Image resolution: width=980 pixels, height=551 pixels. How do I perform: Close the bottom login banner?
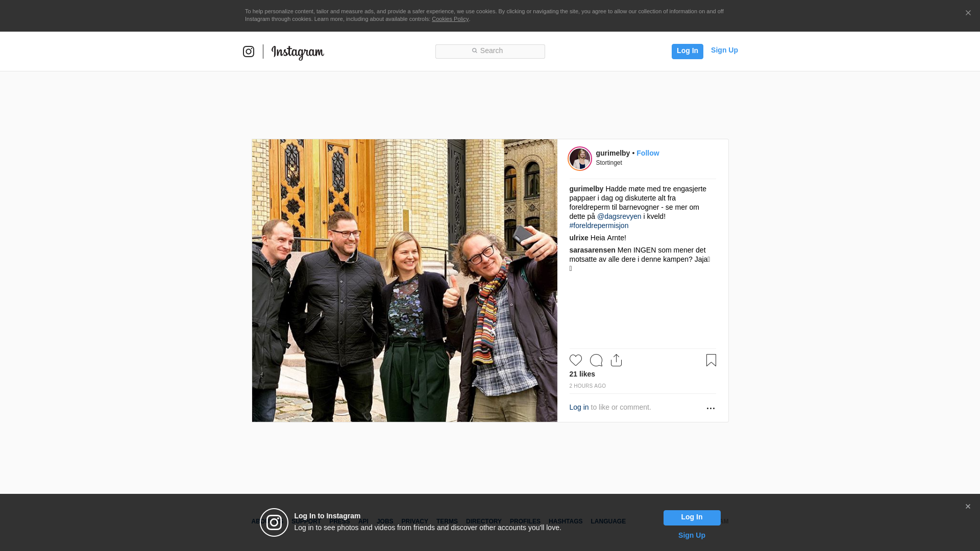968,507
